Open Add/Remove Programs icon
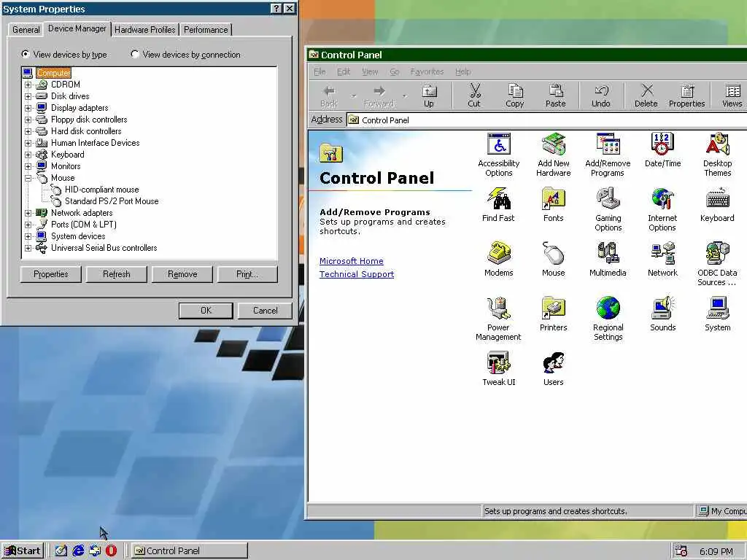Viewport: 747px width, 560px height. pos(608,155)
